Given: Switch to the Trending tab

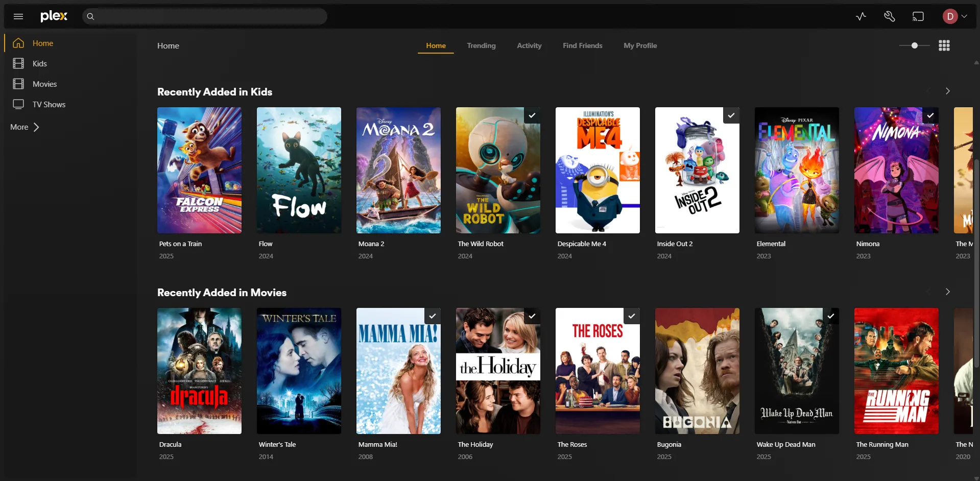Looking at the screenshot, I should (481, 45).
